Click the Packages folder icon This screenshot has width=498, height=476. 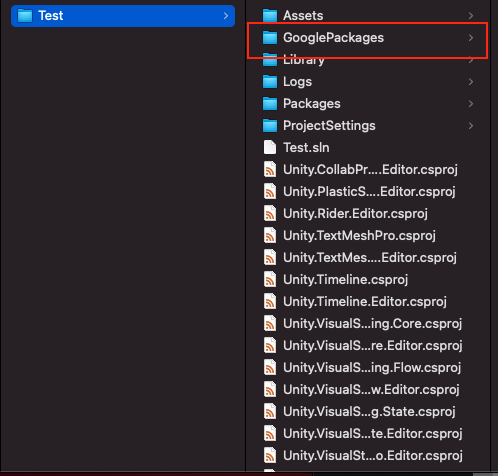click(270, 104)
